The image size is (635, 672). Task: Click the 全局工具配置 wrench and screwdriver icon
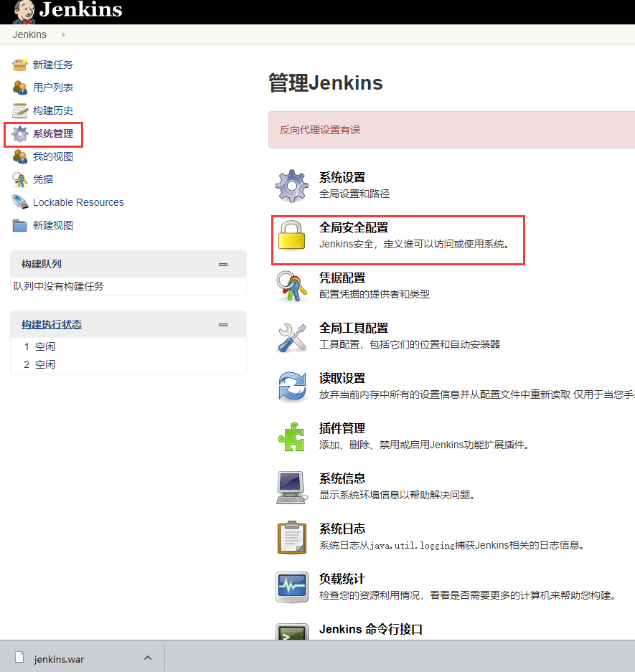(291, 337)
